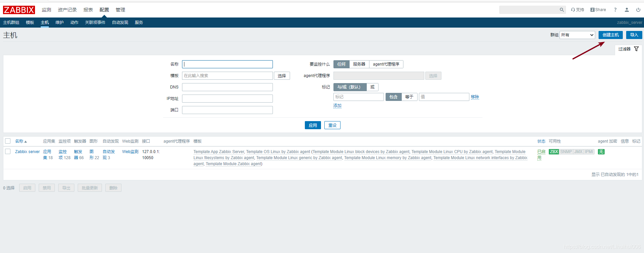The width and height of the screenshot is (644, 253).
Task: Open Template App Zabbix Server link
Action: [219, 152]
